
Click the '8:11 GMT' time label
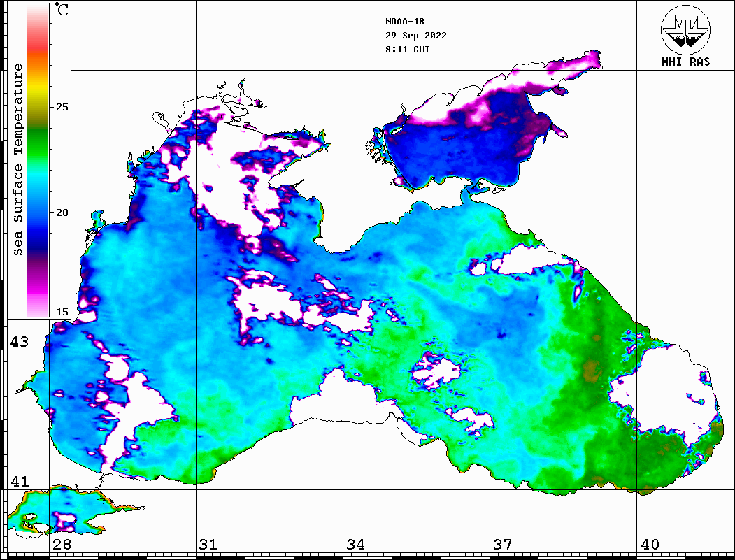click(407, 49)
